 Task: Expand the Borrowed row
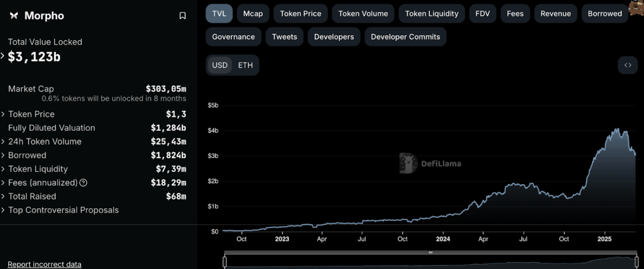pos(3,155)
